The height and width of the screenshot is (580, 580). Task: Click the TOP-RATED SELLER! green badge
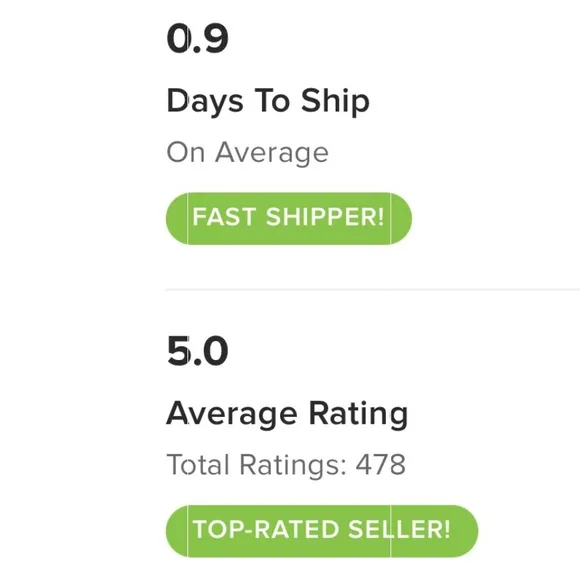(x=322, y=531)
